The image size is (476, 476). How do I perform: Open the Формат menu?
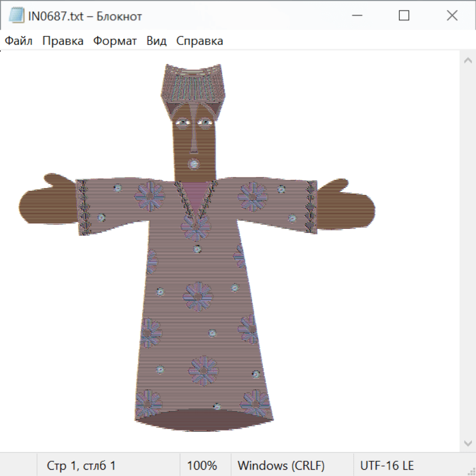coord(115,41)
